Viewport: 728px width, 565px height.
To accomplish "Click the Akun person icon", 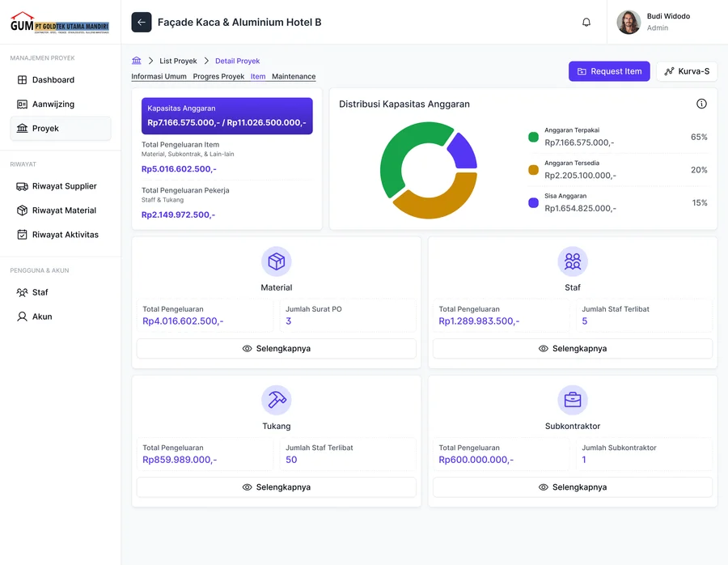I will tap(22, 316).
